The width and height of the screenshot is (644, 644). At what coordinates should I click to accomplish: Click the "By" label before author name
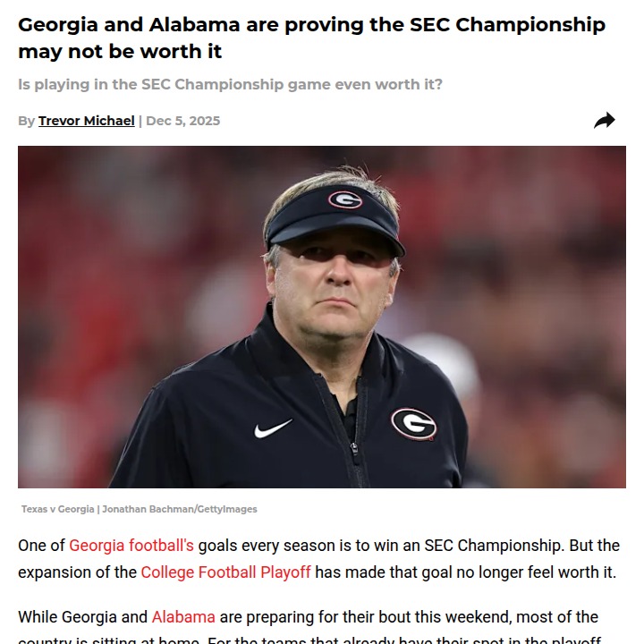[26, 121]
